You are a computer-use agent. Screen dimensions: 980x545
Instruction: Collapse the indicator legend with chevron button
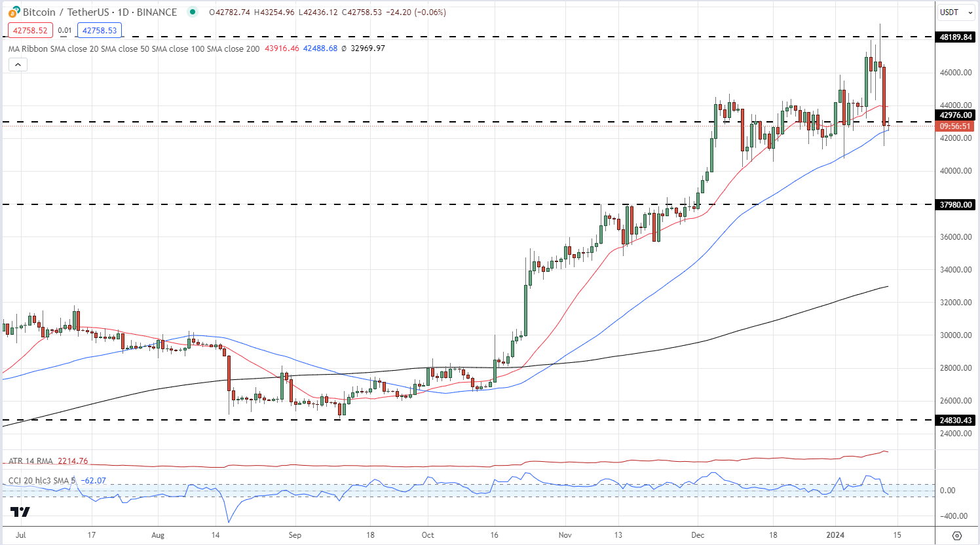tap(18, 64)
